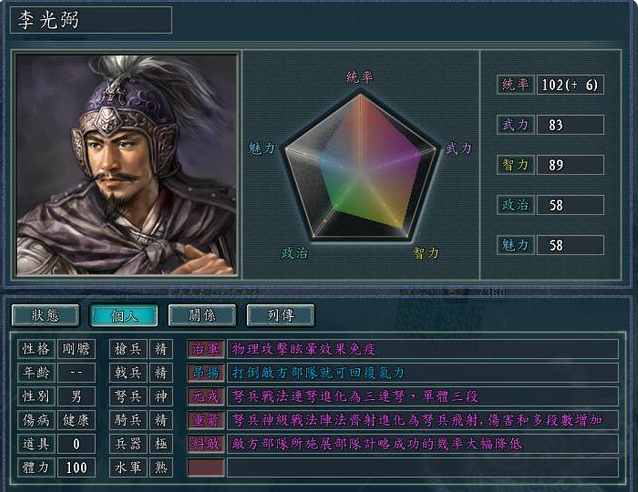Select the 武力 value 83
This screenshot has width=638, height=492.
pos(570,125)
